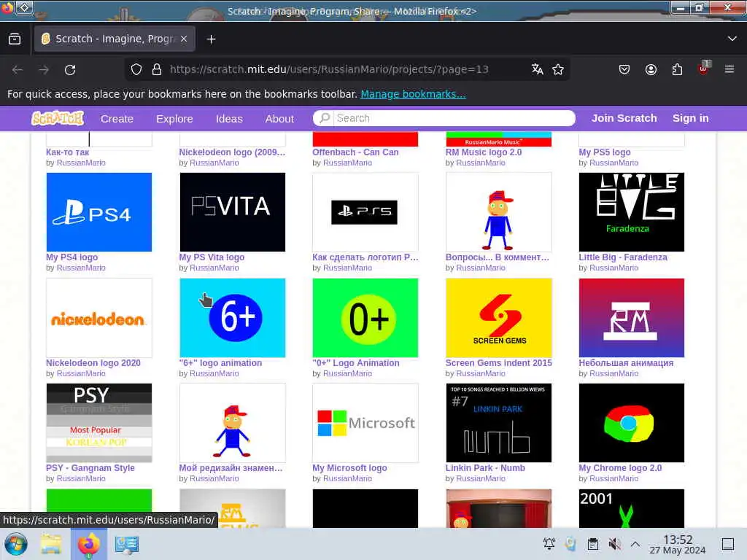Reload the current page
The image size is (747, 560).
[70, 69]
